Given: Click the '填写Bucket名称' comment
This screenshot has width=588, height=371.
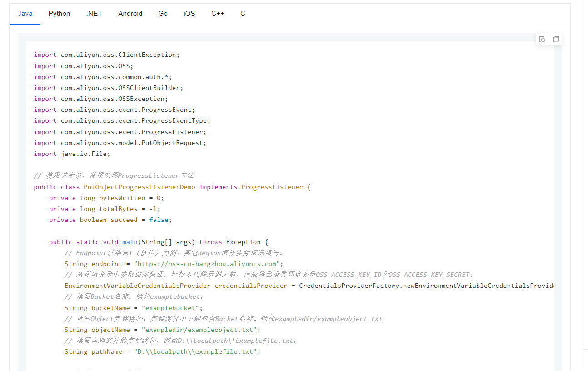Looking at the screenshot, I should 134,296.
